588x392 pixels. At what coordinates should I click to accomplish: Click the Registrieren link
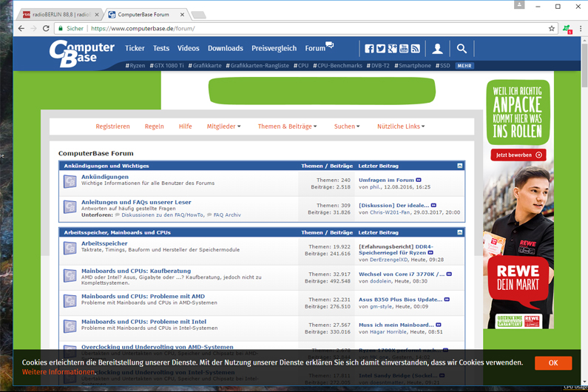[112, 126]
